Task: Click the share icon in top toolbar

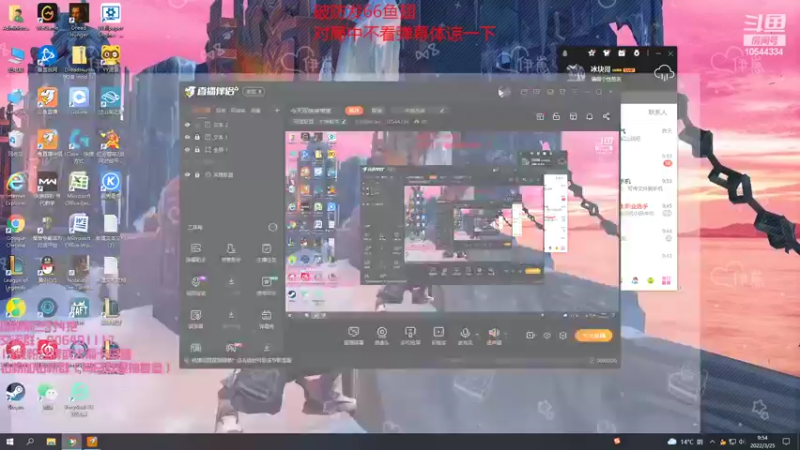Action: pyautogui.click(x=606, y=117)
